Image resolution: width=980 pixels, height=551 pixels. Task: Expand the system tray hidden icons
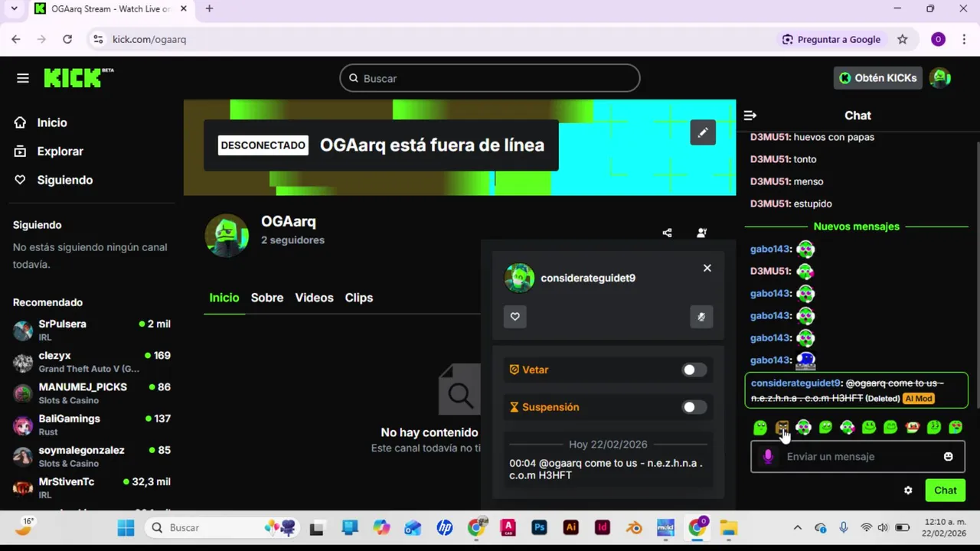798,527
